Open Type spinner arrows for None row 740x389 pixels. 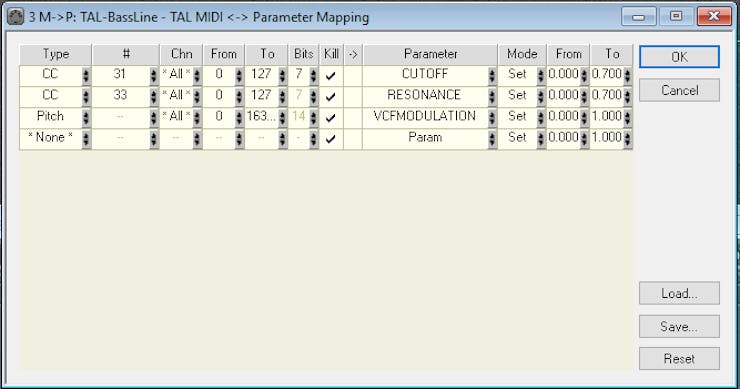click(x=86, y=139)
